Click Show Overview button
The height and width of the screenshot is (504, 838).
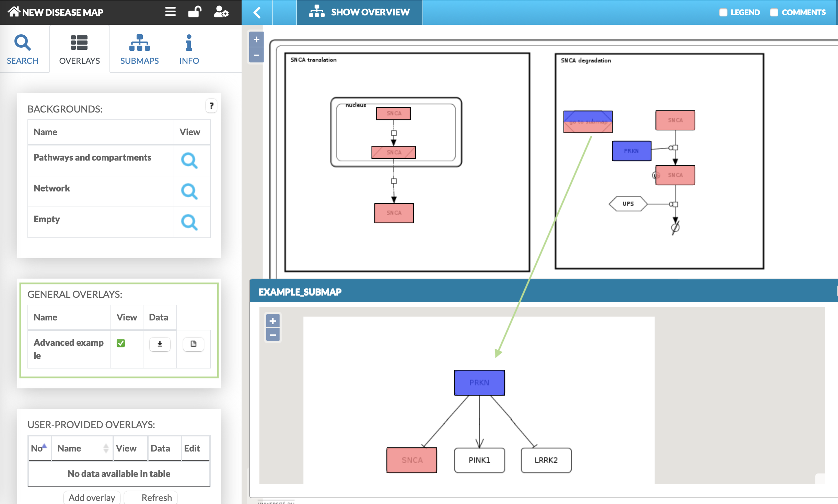[x=359, y=12]
